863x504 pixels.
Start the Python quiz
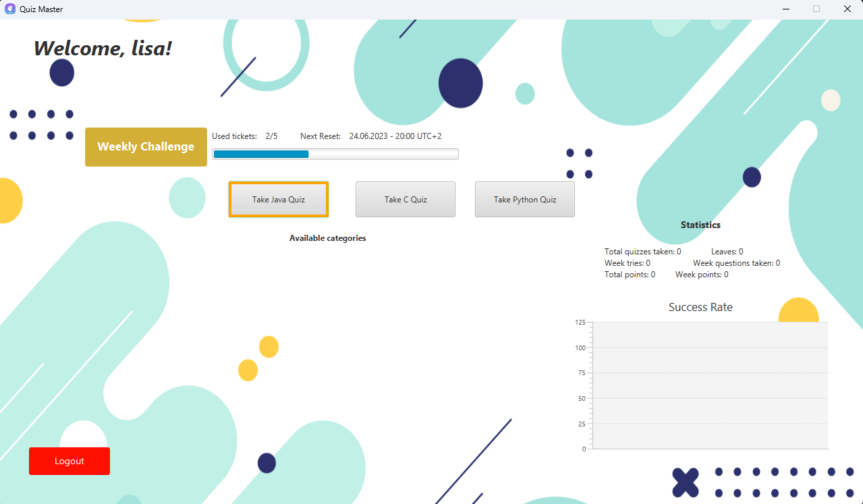coord(525,199)
